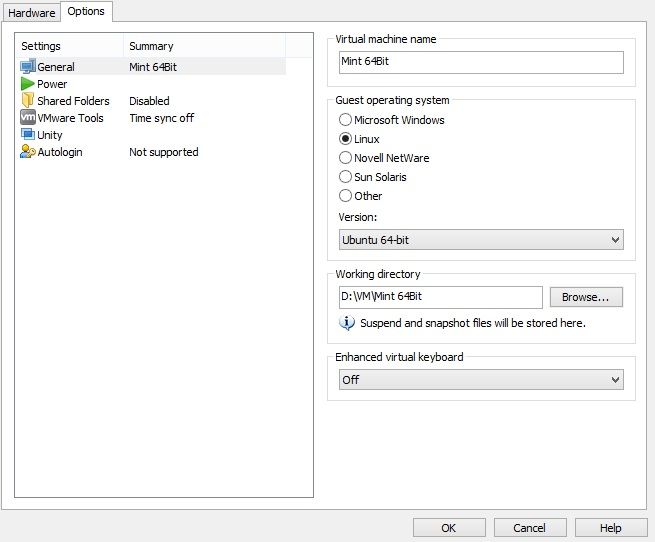Browse for a working directory

tap(586, 297)
